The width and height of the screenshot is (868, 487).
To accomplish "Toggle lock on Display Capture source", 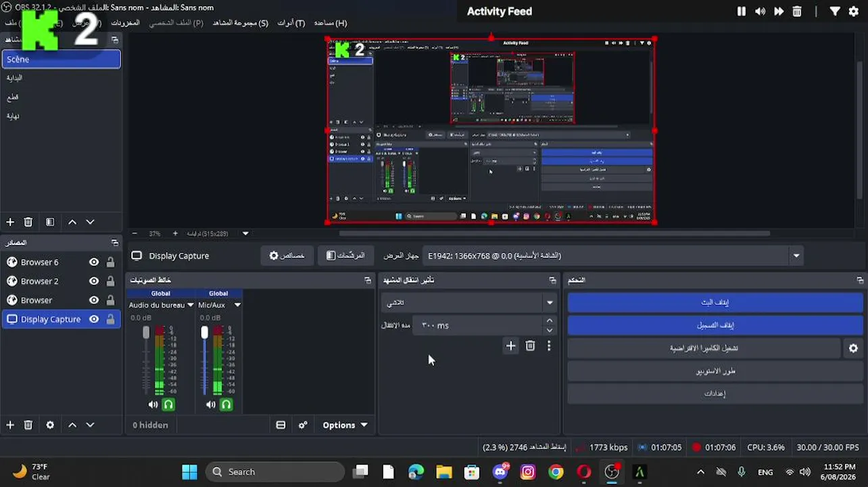I will click(110, 319).
